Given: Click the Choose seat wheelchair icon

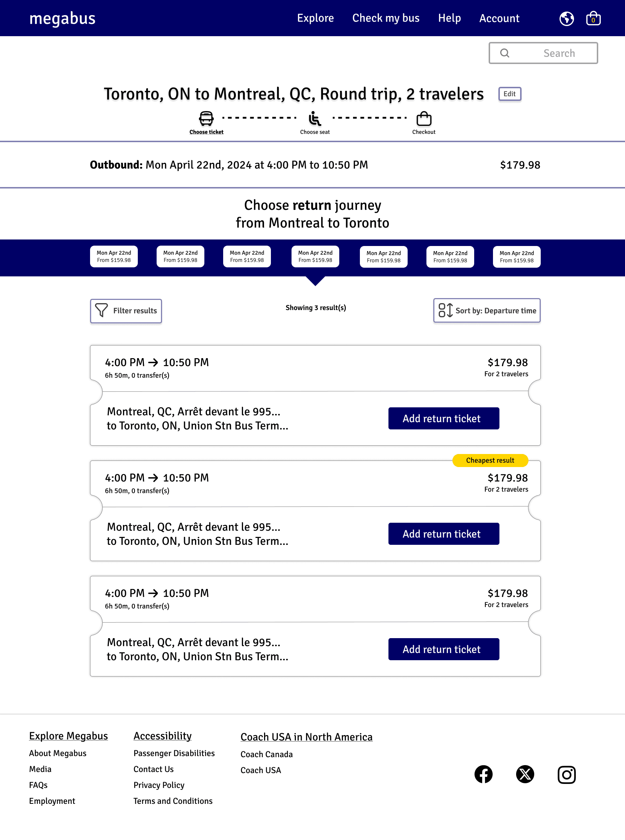Looking at the screenshot, I should click(x=315, y=118).
